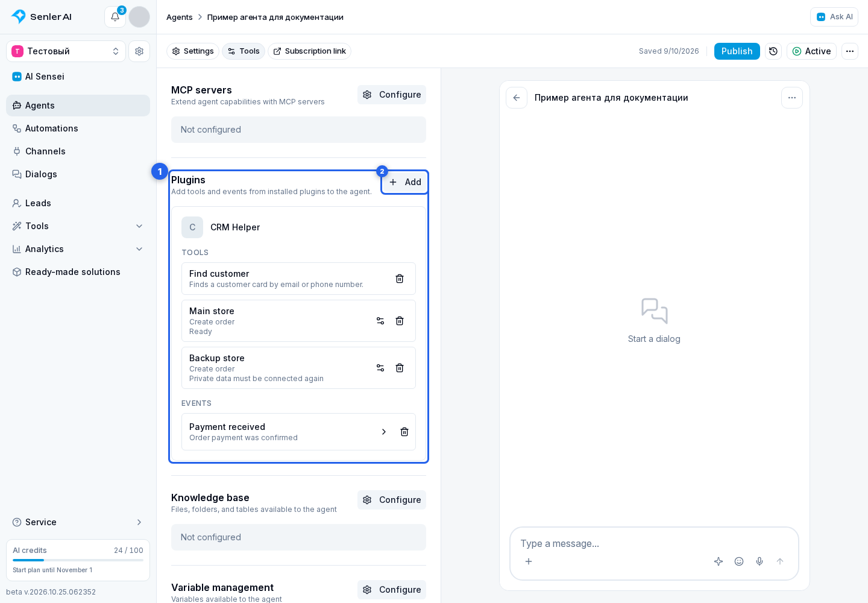Open the more options menu beside Active

click(x=850, y=51)
